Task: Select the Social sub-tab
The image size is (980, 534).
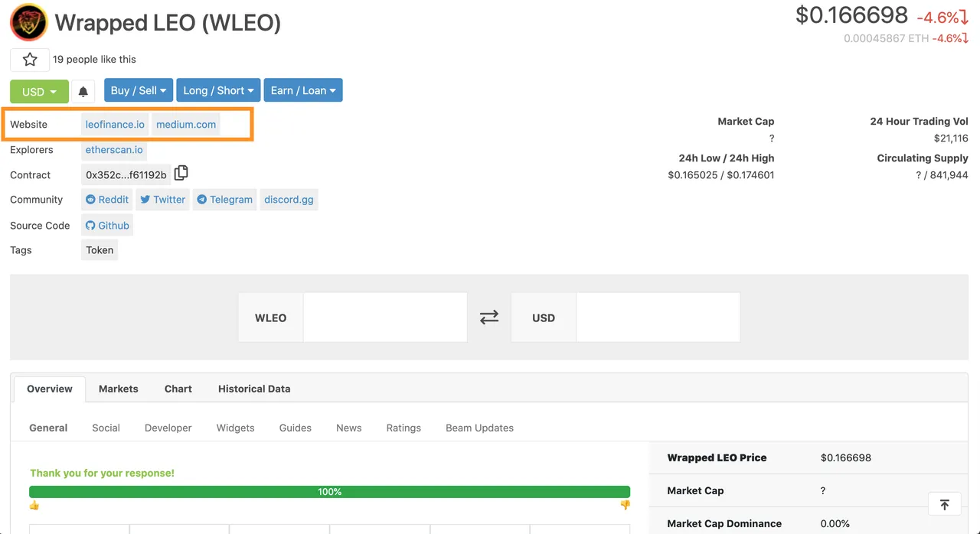Action: tap(106, 428)
